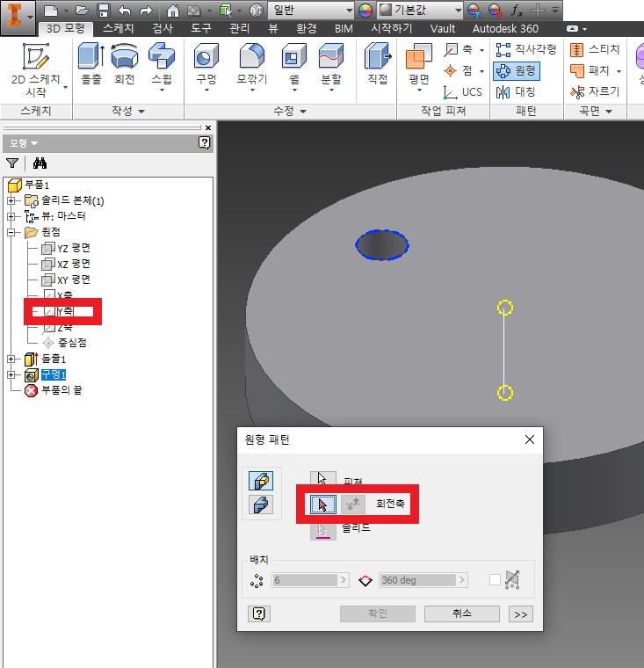Select the UCS tool
644x668 pixels.
click(463, 91)
